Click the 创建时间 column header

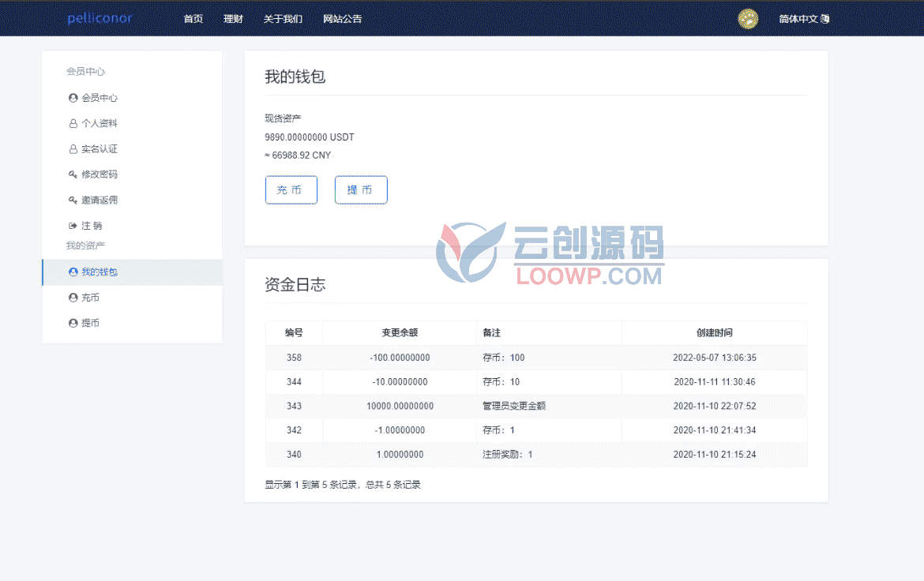[714, 333]
